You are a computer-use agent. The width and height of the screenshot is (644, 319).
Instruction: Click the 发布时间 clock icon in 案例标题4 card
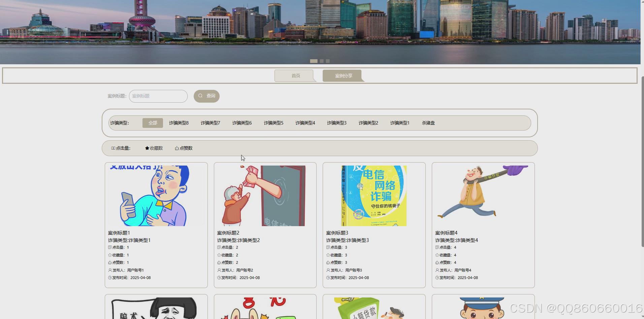pos(437,278)
